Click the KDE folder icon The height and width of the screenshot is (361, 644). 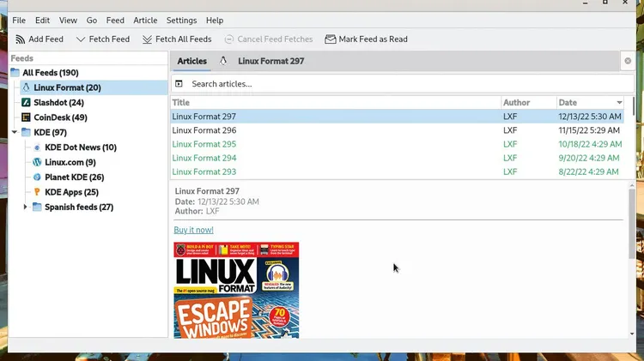click(x=27, y=132)
